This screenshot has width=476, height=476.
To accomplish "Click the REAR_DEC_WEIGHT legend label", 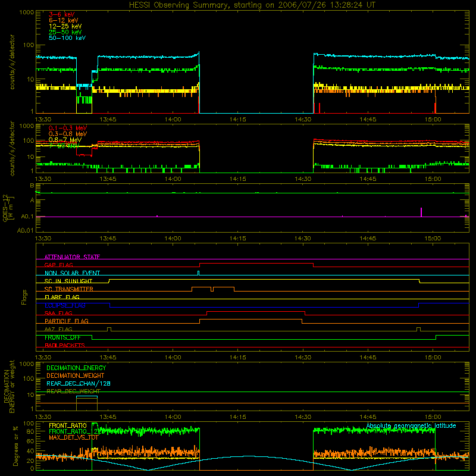I will [x=73, y=392].
